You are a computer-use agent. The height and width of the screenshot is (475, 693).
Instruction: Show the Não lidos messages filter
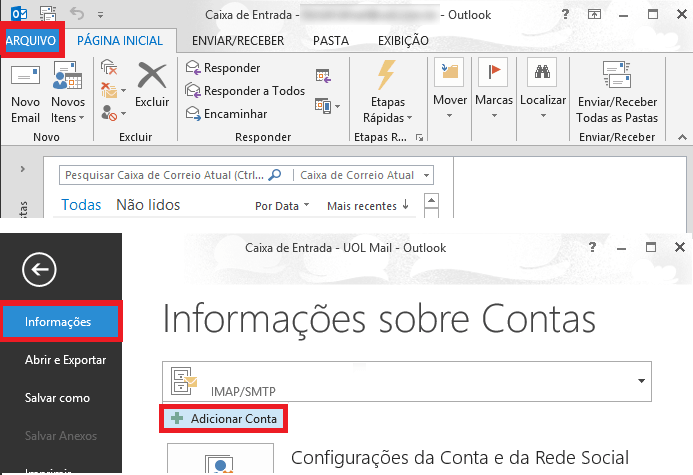(x=148, y=205)
